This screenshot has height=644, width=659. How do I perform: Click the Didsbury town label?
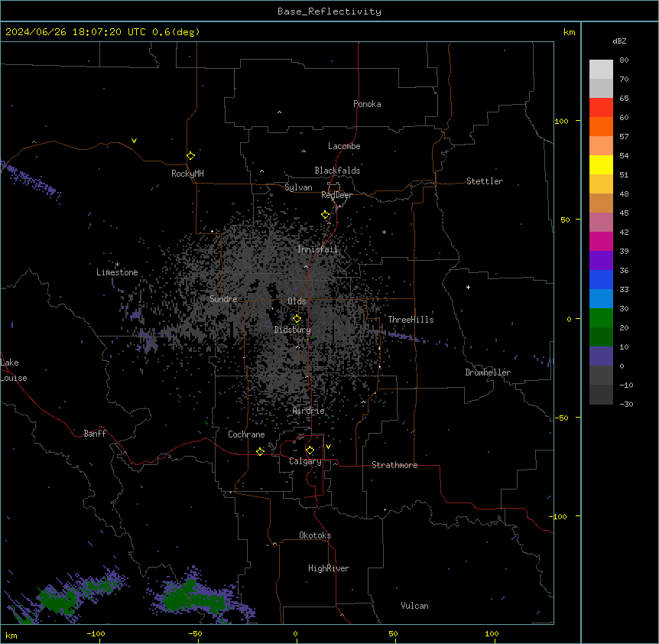point(293,330)
